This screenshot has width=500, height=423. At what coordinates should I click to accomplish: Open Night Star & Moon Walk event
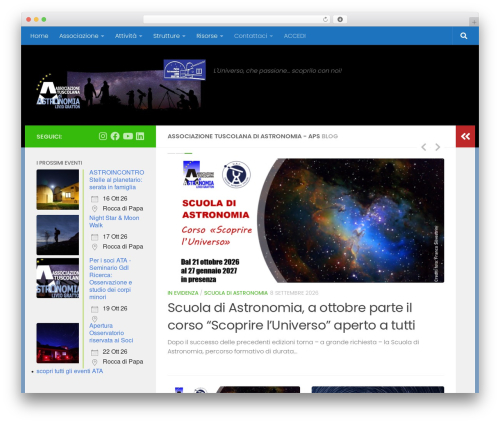coord(114,221)
